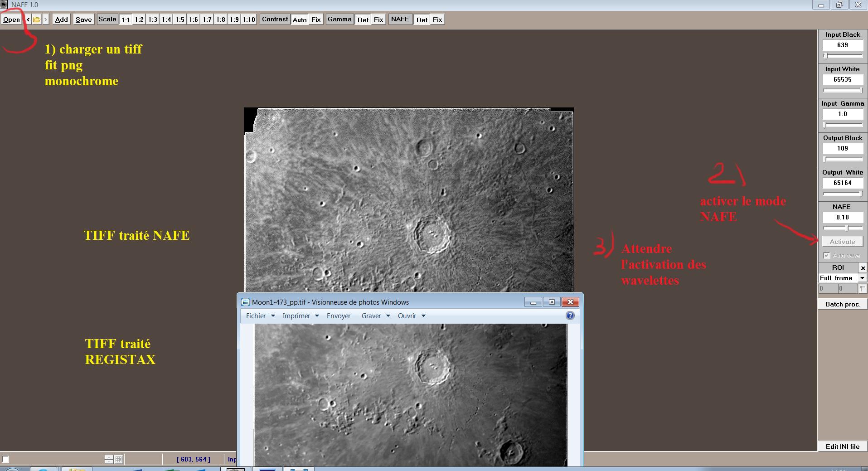Click the moon photo in Photo Viewer
The width and height of the screenshot is (868, 471).
[411, 395]
